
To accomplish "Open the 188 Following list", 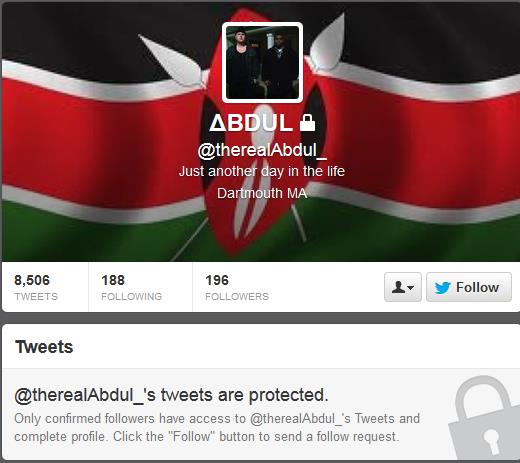I will 131,287.
